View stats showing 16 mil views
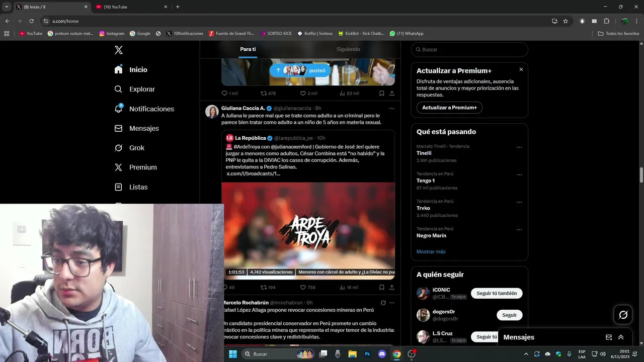Screen dimensions: 644x362 tap(349, 288)
